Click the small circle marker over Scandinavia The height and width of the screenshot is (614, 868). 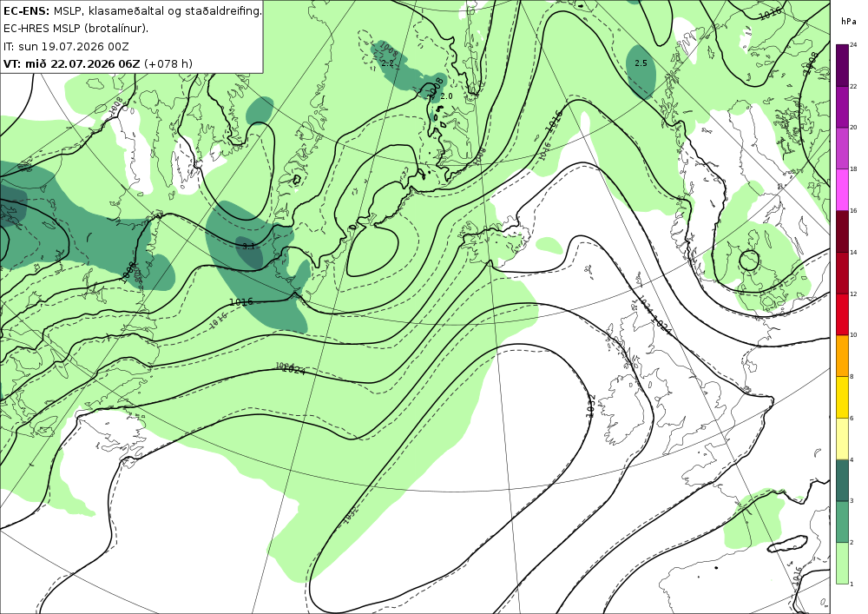coord(749,261)
